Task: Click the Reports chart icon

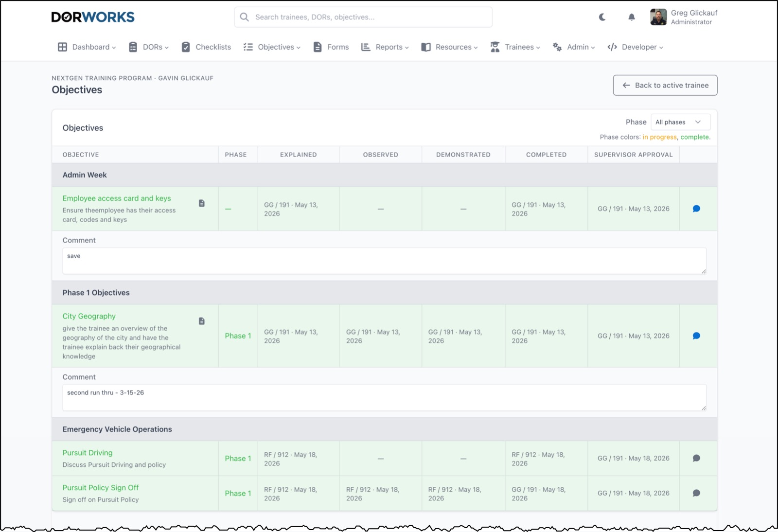Action: [x=366, y=47]
